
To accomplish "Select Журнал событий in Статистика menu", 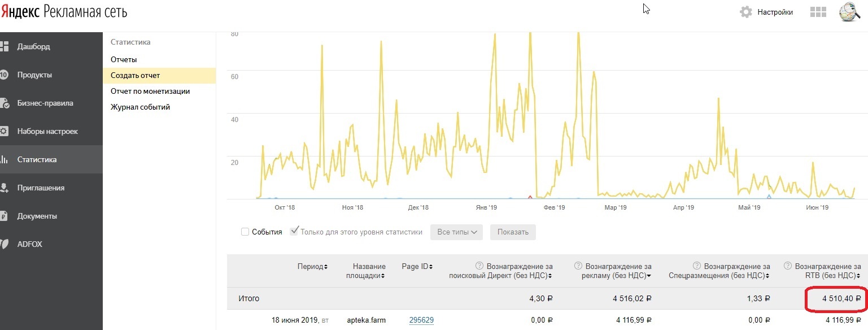I will (x=140, y=107).
